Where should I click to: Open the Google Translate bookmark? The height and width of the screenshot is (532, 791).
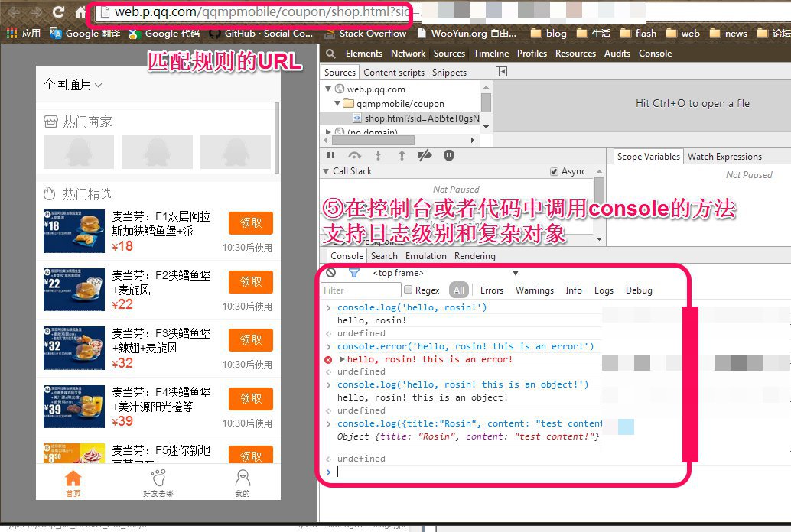[85, 34]
